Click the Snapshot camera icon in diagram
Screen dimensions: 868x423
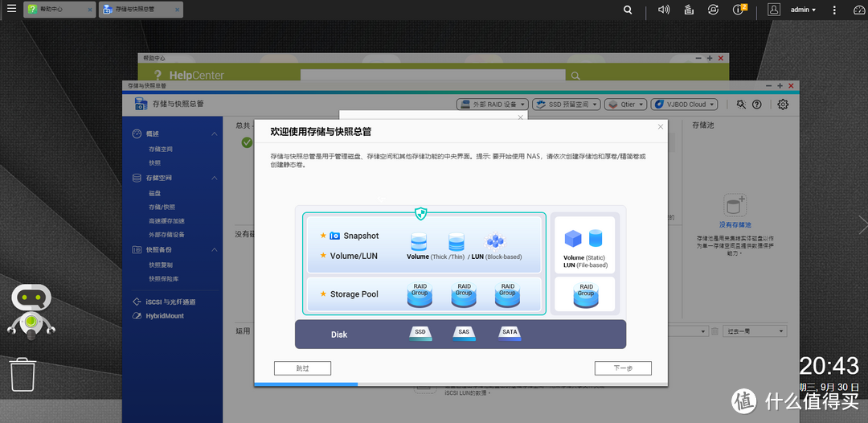334,236
